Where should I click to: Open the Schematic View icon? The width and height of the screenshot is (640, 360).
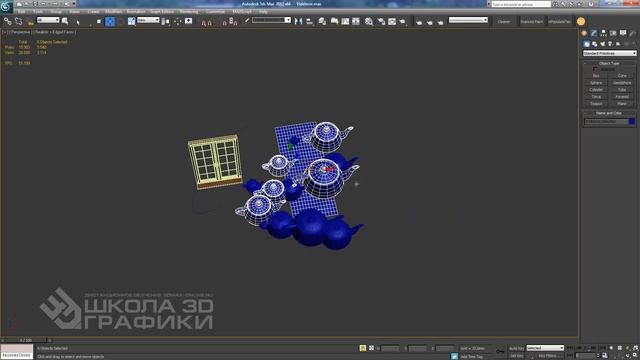[356, 21]
